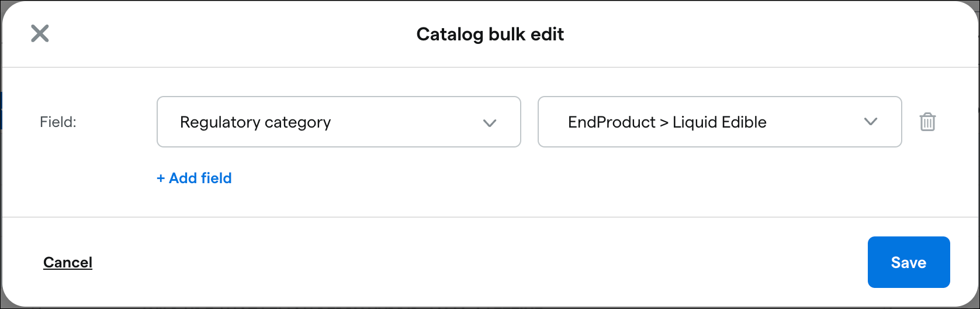Click the blue Save button
980x309 pixels.
(x=908, y=262)
